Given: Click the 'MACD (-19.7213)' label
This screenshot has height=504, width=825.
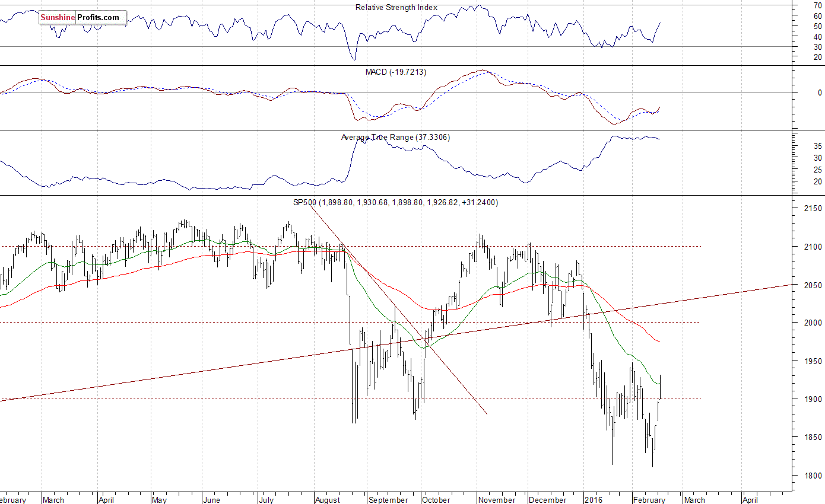Looking at the screenshot, I should pyautogui.click(x=396, y=72).
